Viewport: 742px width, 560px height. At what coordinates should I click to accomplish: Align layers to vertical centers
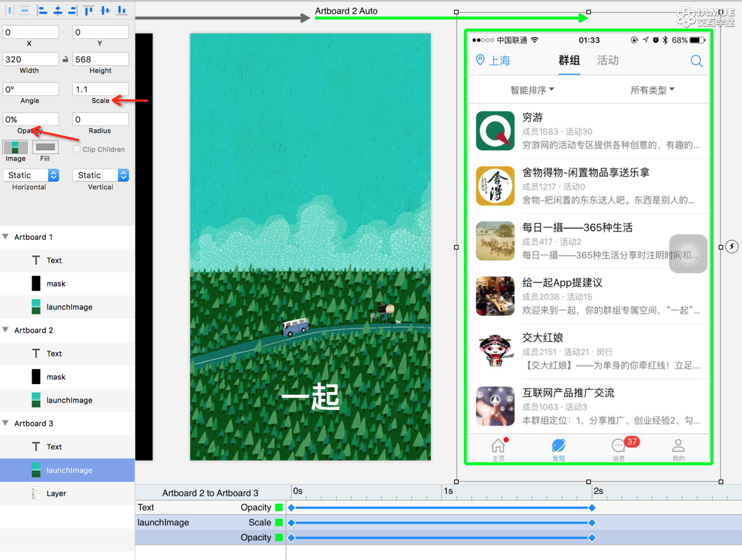[105, 10]
